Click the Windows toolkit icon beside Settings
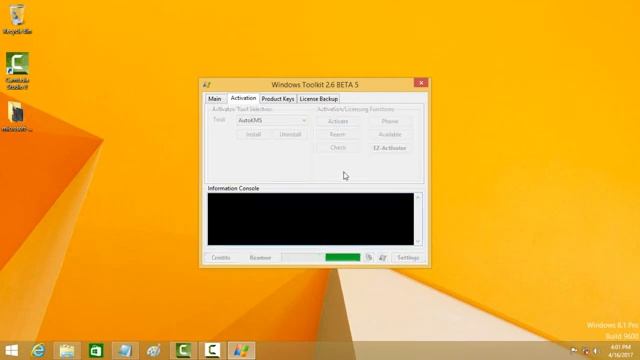640x360 pixels. (382, 258)
